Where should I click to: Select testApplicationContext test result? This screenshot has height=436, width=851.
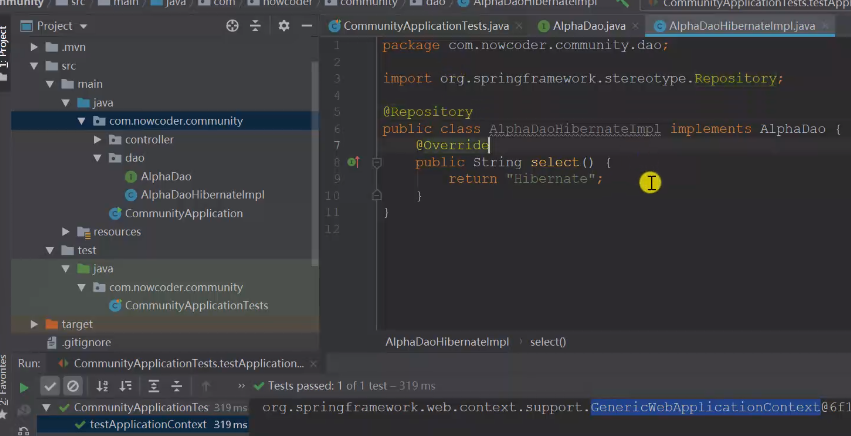(142, 425)
